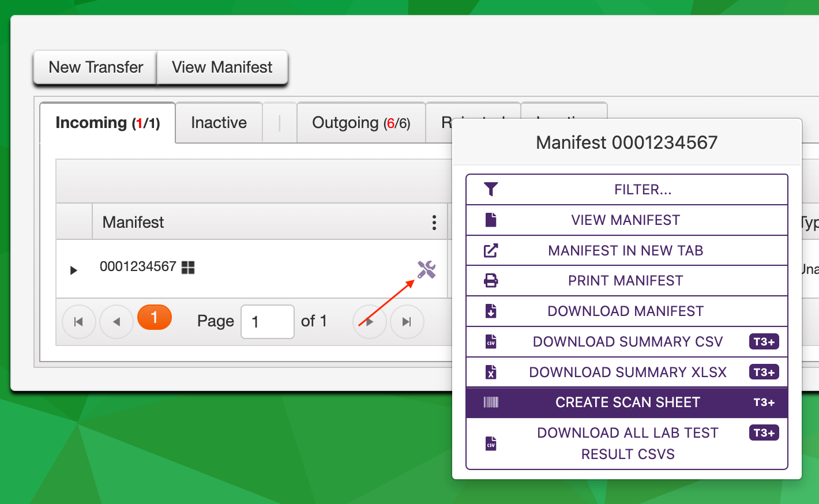Click the Download Manifest file icon
The image size is (819, 504).
click(x=491, y=311)
